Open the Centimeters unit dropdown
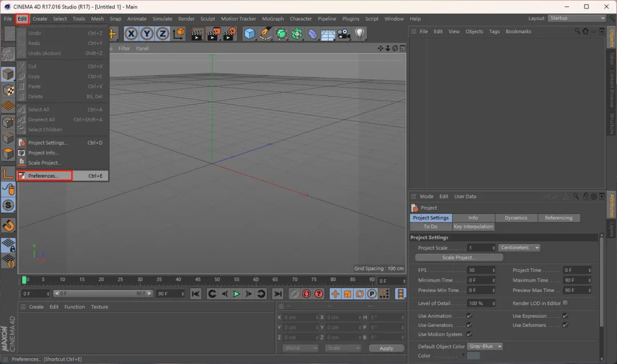 click(519, 248)
